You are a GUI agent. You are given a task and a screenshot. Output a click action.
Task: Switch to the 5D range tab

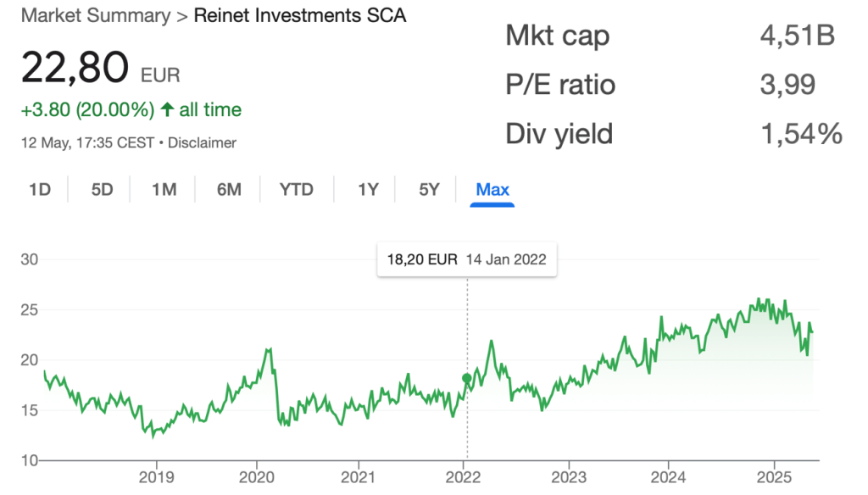pos(102,190)
